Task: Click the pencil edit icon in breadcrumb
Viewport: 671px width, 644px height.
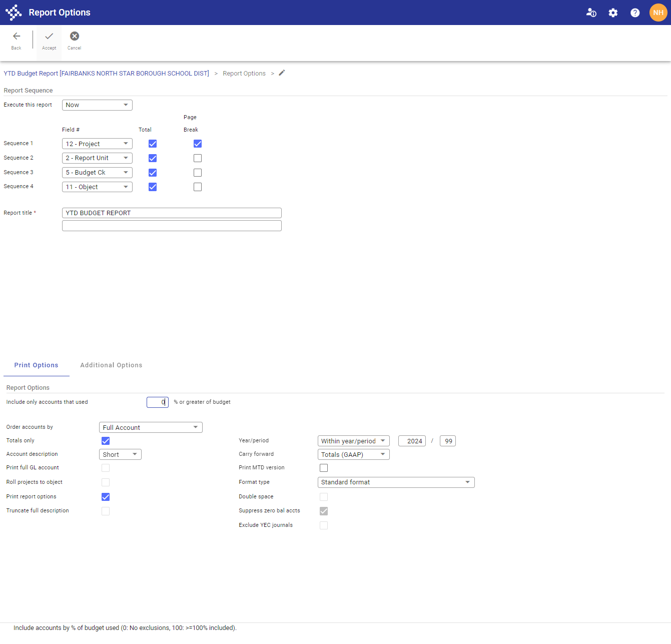Action: tap(282, 73)
